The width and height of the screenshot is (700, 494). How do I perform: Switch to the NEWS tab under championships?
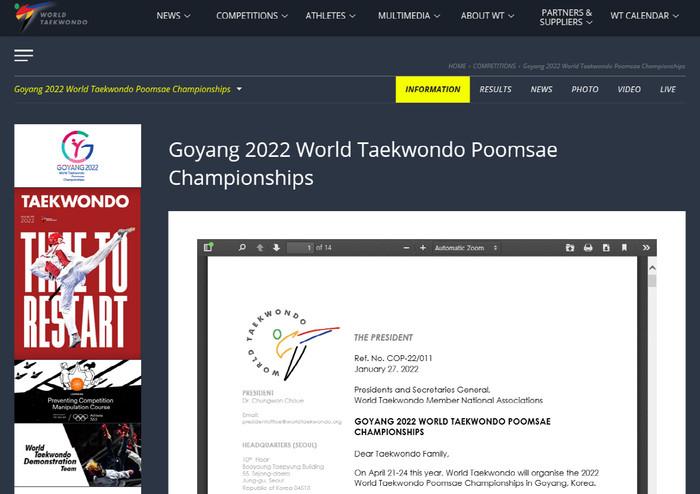click(541, 89)
